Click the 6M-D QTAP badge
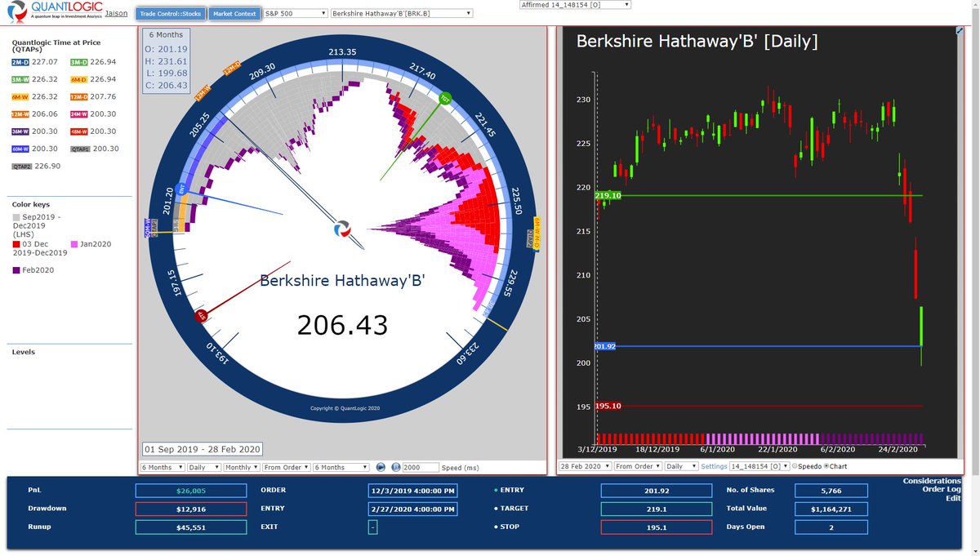The height and width of the screenshot is (556, 980). coord(79,79)
